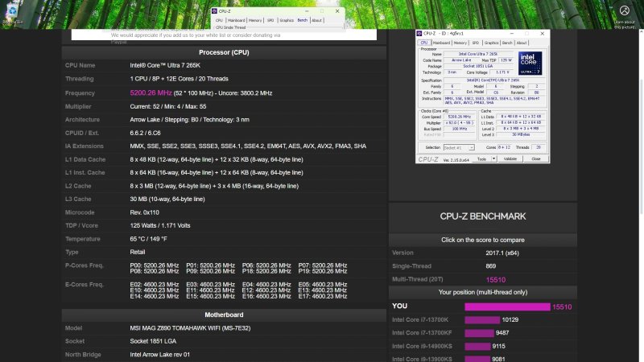Click the IA Extensions list starting with MMX
644x362 pixels.
point(248,146)
